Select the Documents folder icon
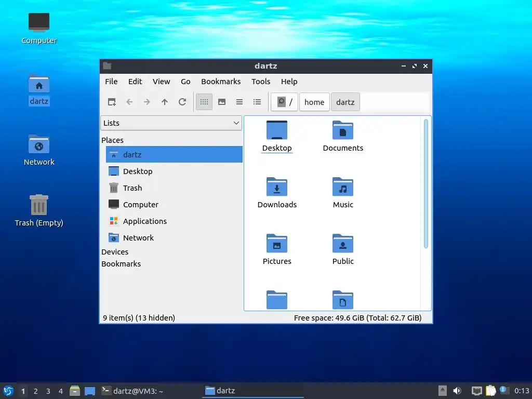The width and height of the screenshot is (532, 399). (x=343, y=136)
